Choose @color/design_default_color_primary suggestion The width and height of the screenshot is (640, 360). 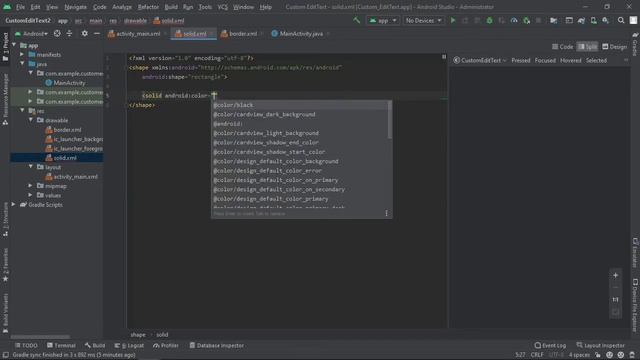click(299, 199)
